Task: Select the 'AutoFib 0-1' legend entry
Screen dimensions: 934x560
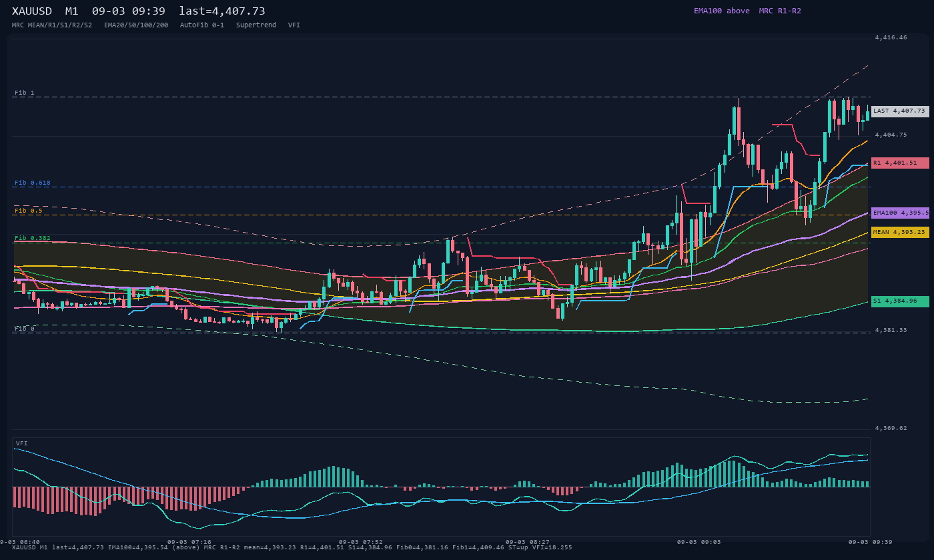Action: [202, 25]
